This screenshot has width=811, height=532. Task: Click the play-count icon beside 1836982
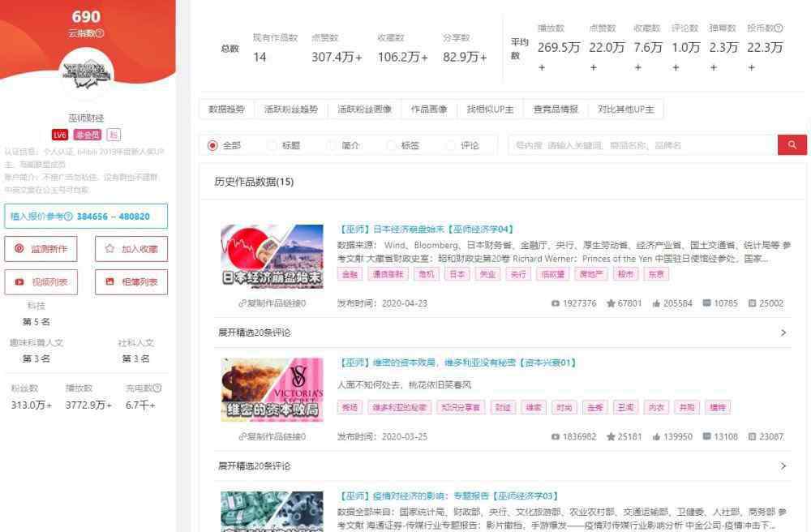pos(556,437)
